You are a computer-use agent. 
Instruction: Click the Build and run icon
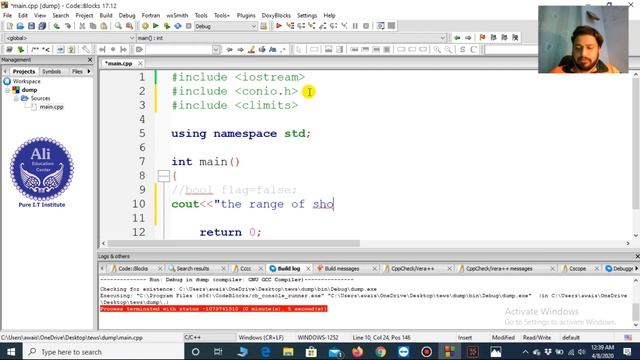[x=167, y=26]
